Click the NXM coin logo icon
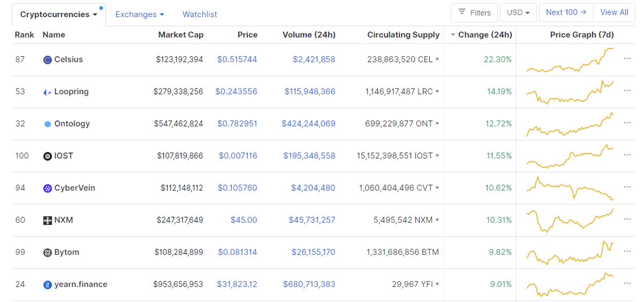Viewport: 644px width, 302px height. 47,220
